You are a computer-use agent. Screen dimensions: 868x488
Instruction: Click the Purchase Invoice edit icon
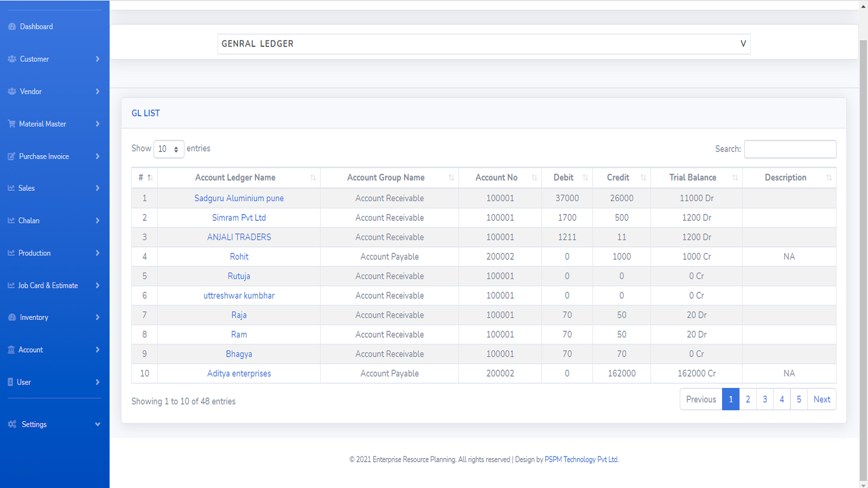(11, 157)
